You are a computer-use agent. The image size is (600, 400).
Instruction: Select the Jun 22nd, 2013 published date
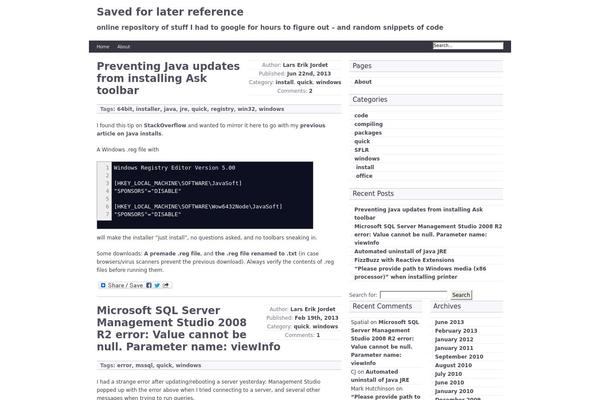coord(308,74)
